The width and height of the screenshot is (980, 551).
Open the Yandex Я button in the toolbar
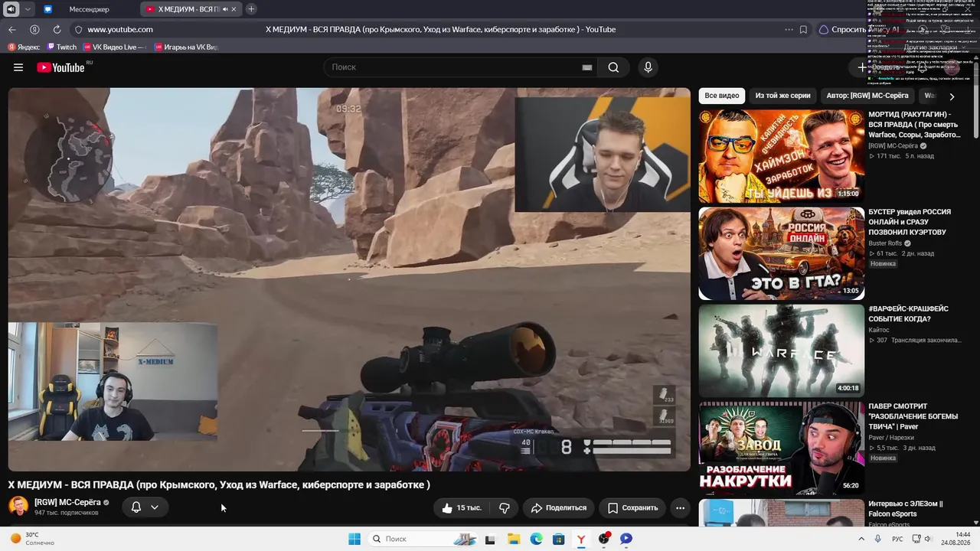point(34,30)
